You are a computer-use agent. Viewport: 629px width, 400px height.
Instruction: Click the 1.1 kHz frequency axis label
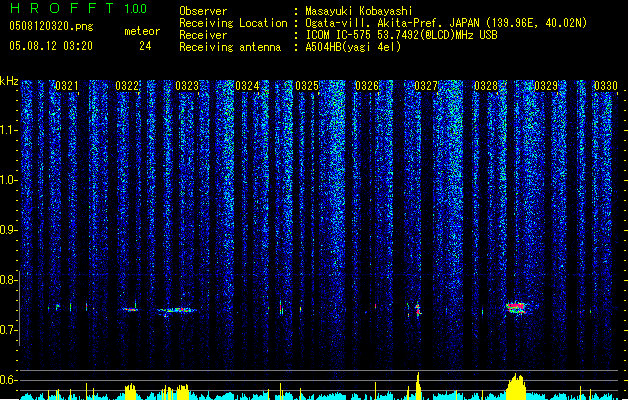9,130
